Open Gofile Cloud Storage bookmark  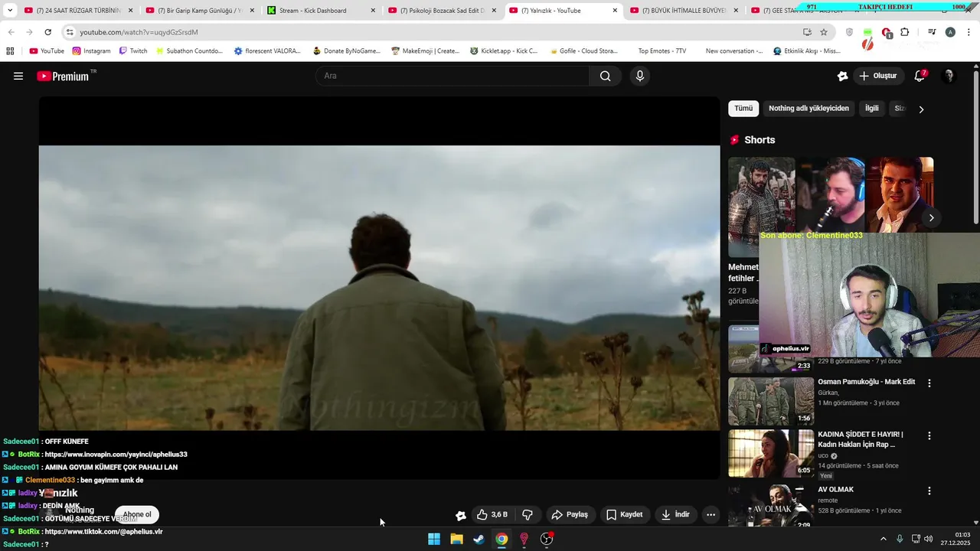point(583,51)
